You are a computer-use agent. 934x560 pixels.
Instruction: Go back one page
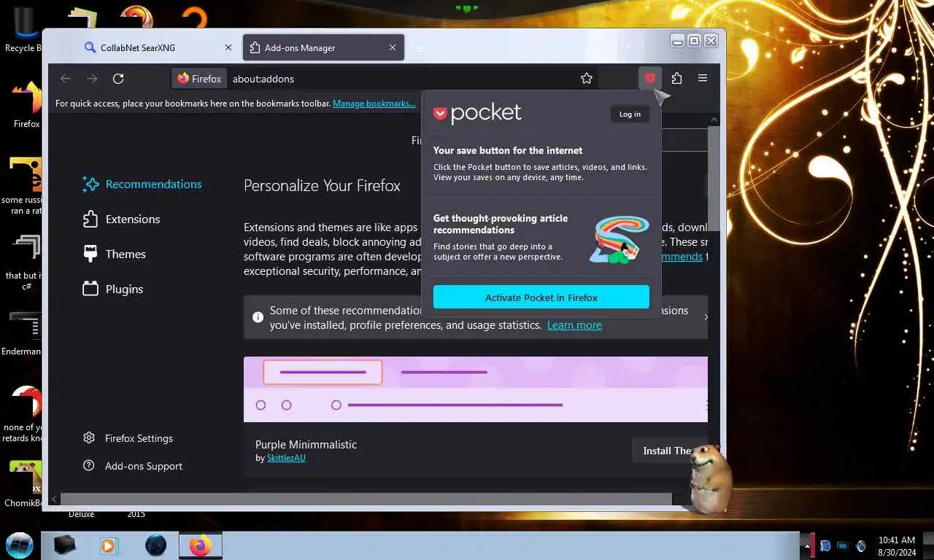point(66,78)
